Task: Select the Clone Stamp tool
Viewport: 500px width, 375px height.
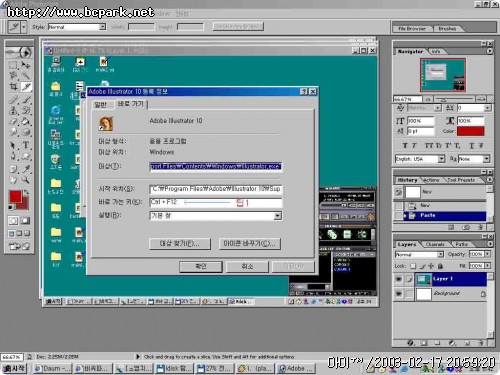Action: click(13, 110)
